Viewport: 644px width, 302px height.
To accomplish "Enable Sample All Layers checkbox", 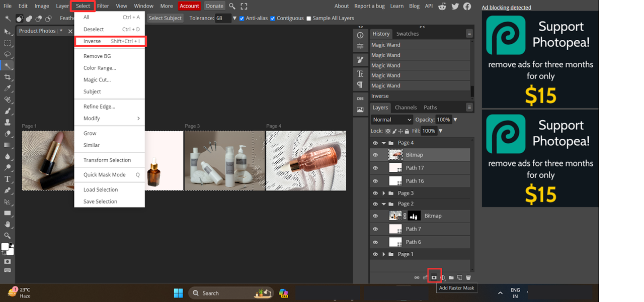I will [x=309, y=19].
